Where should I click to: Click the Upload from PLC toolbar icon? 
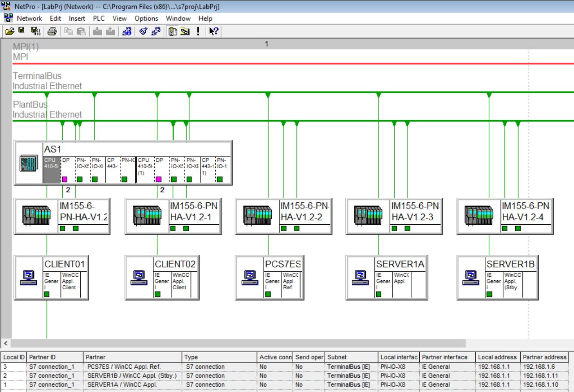click(x=110, y=31)
